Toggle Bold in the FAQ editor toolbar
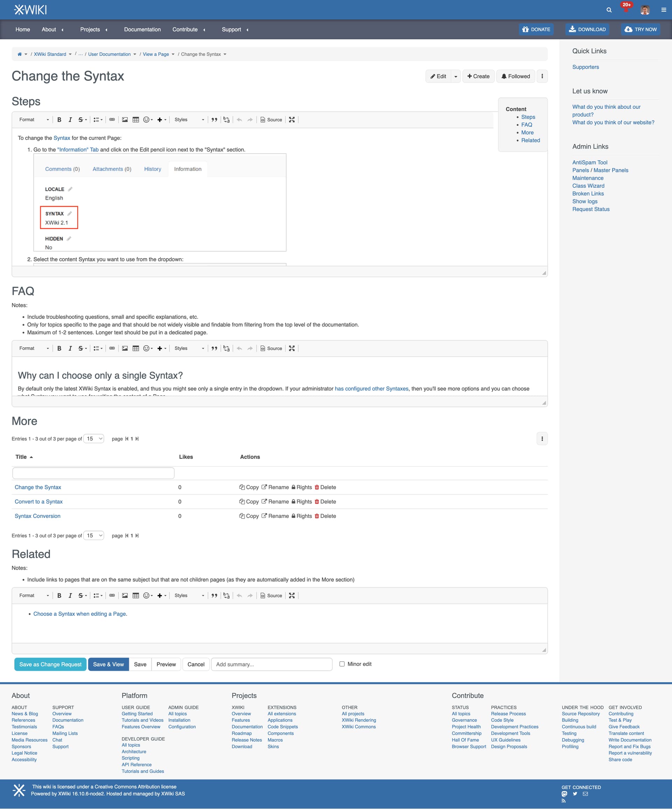The image size is (672, 809). point(59,348)
